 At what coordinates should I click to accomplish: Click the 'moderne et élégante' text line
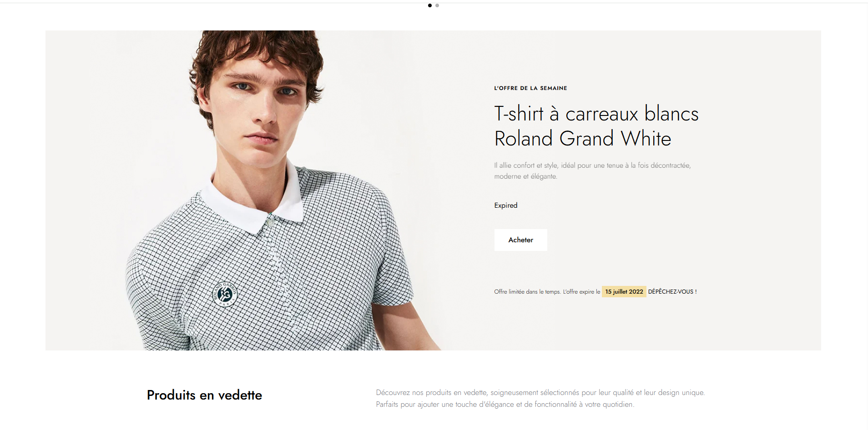click(x=525, y=176)
